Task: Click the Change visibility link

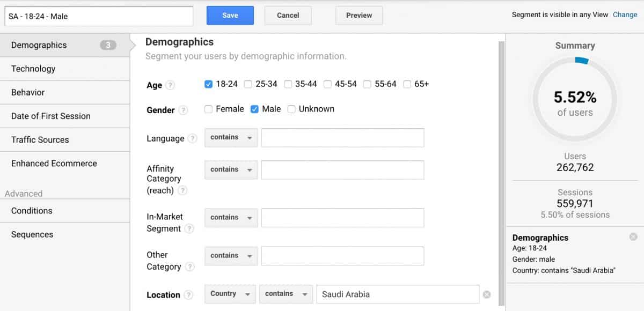Action: (625, 14)
